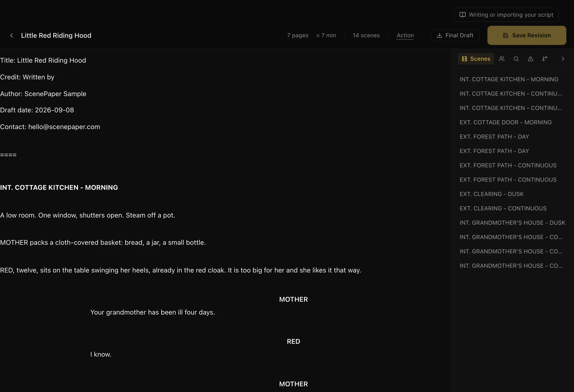574x392 pixels.
Task: Click the ≈ 7 min duration
Action: point(326,35)
